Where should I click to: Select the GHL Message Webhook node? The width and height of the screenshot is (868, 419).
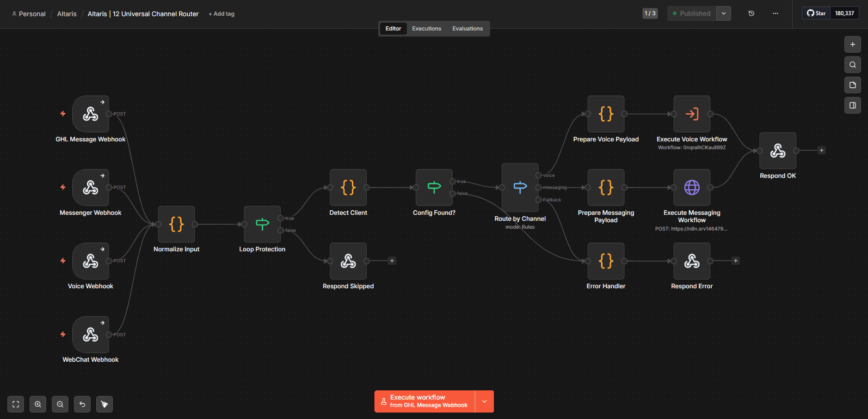(x=90, y=114)
